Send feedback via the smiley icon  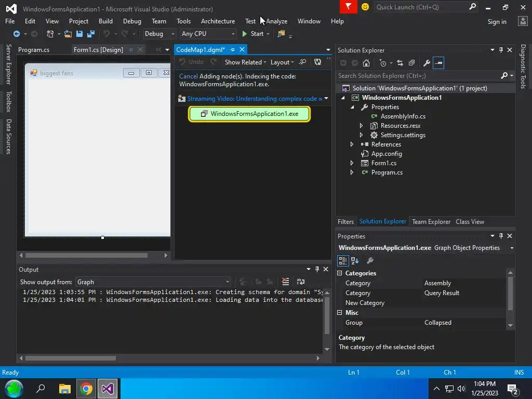pyautogui.click(x=365, y=7)
